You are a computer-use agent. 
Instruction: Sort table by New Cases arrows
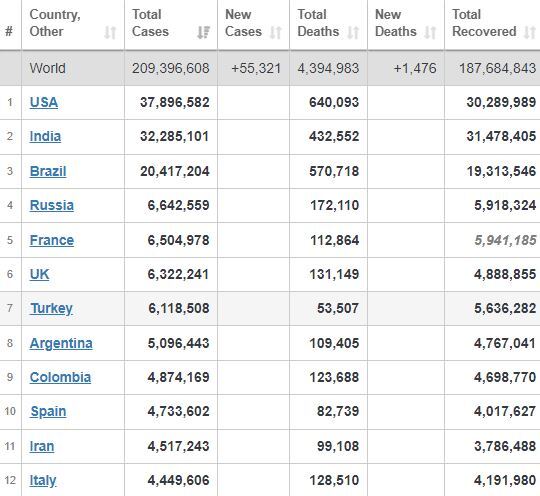(x=276, y=32)
